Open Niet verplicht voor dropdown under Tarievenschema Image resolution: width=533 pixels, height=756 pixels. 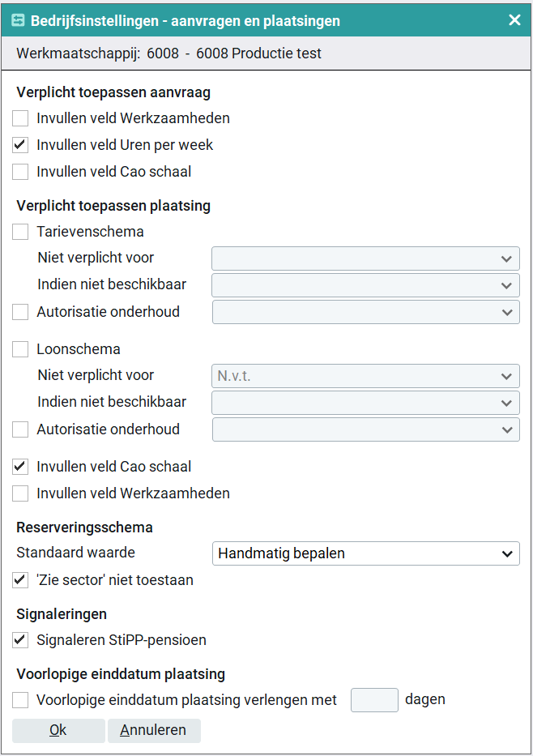tap(365, 258)
